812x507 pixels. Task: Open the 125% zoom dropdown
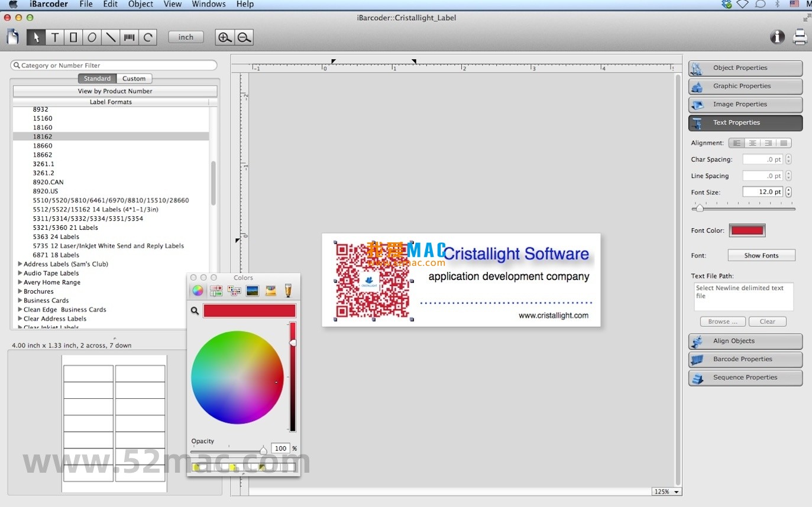(x=667, y=492)
